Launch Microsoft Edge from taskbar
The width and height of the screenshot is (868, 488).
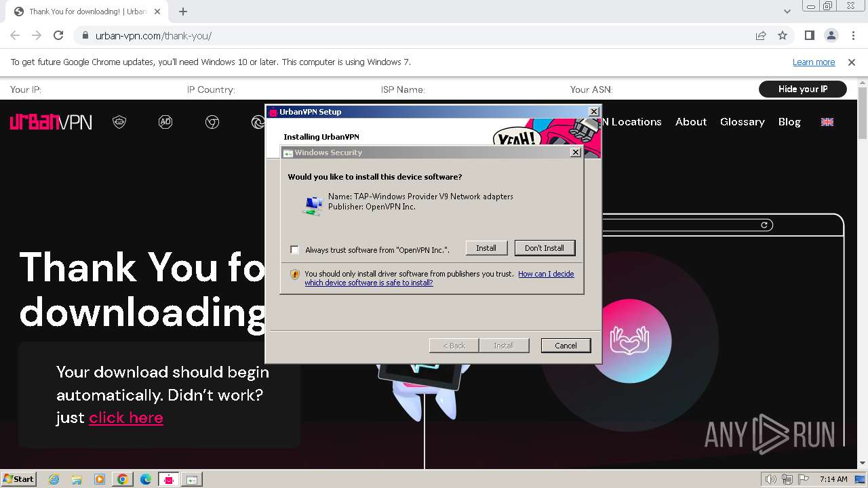(146, 479)
